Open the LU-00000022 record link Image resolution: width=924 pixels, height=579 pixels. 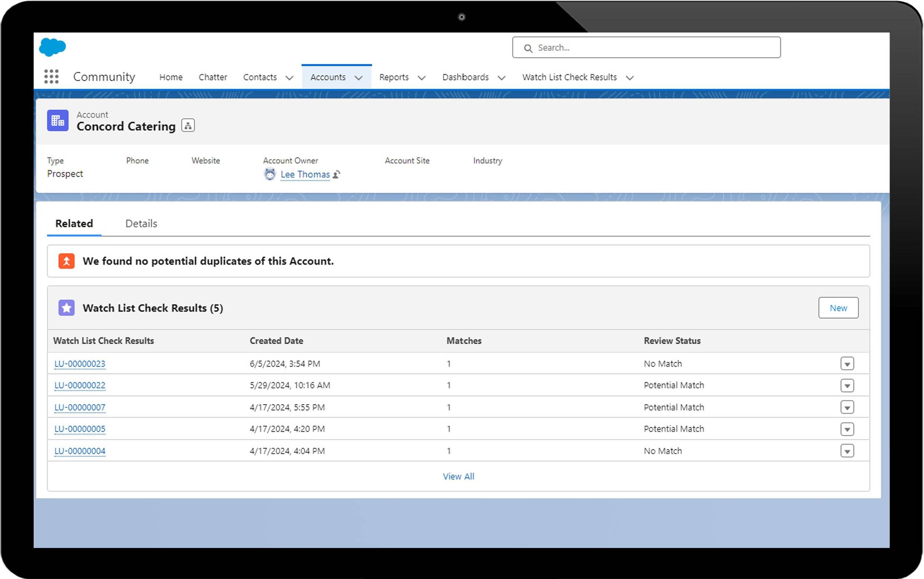point(80,385)
